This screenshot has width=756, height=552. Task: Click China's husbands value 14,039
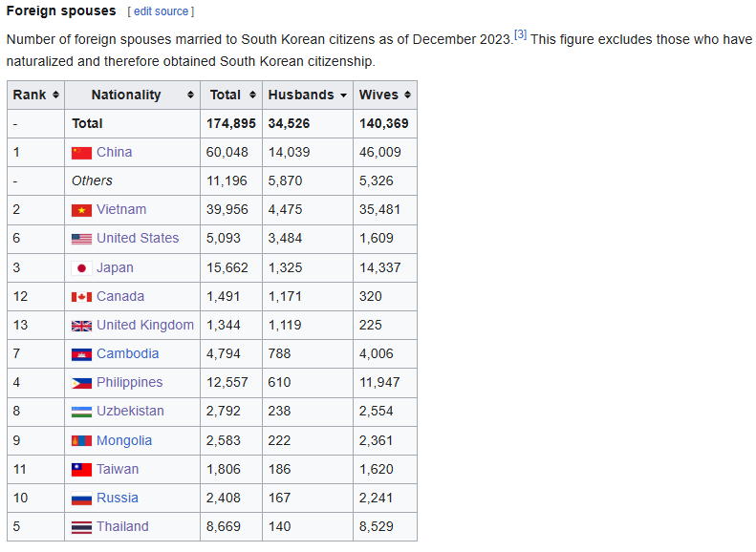click(290, 152)
